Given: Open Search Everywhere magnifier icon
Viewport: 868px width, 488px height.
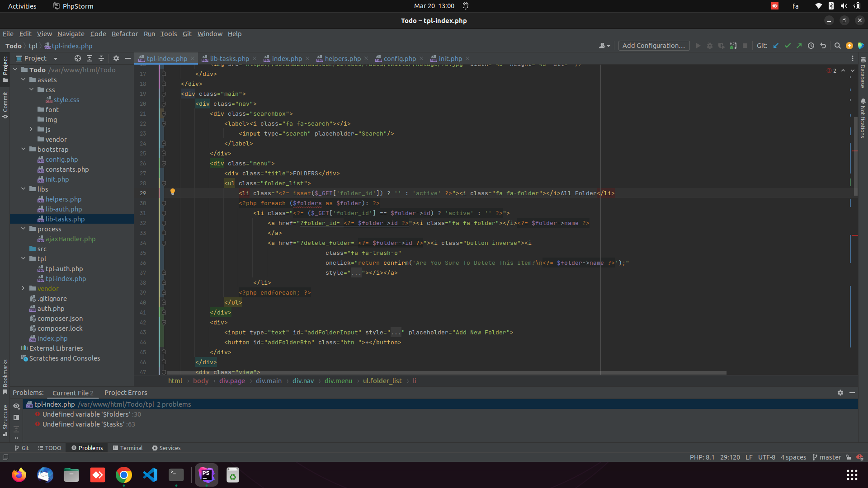Looking at the screenshot, I should [x=837, y=46].
